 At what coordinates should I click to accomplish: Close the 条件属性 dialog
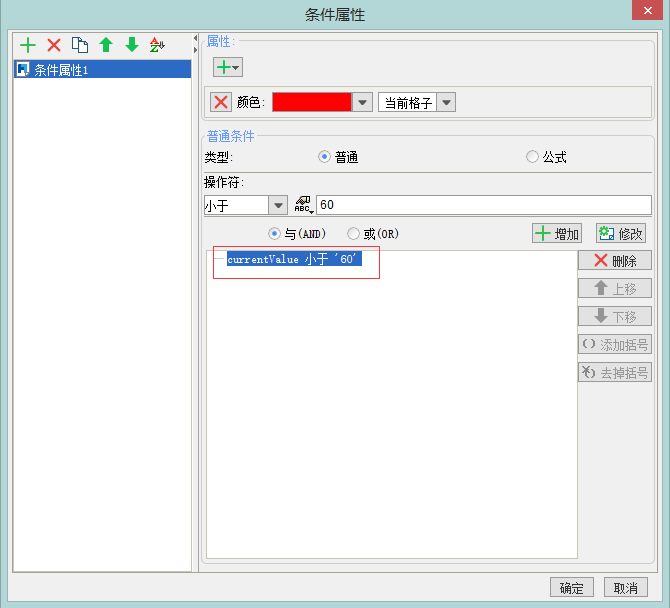(x=647, y=10)
